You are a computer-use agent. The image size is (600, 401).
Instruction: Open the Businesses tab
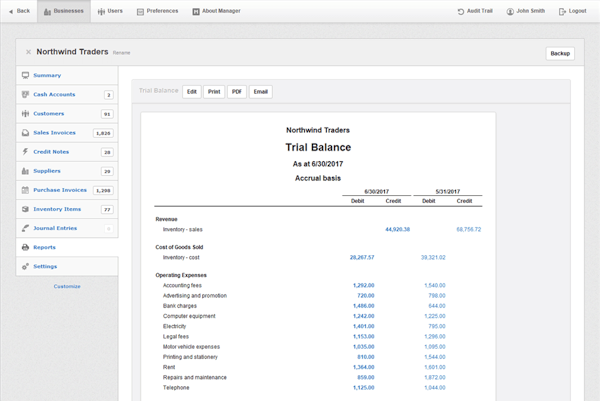tap(64, 11)
